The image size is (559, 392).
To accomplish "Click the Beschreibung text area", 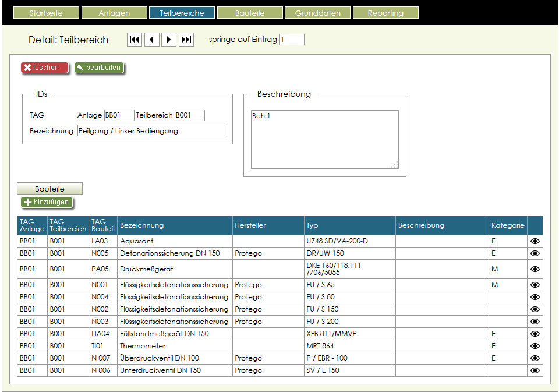I will click(324, 139).
